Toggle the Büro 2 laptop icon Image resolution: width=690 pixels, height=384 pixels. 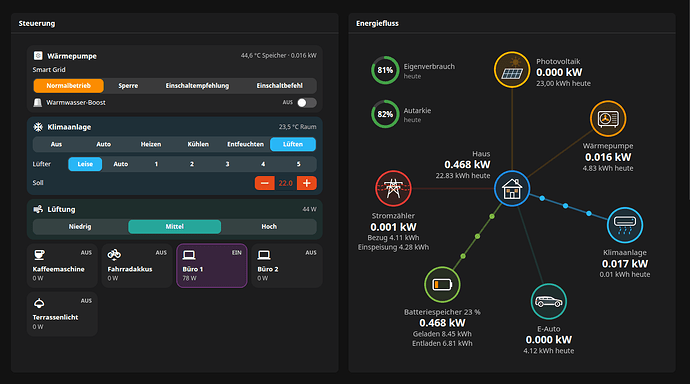(264, 255)
